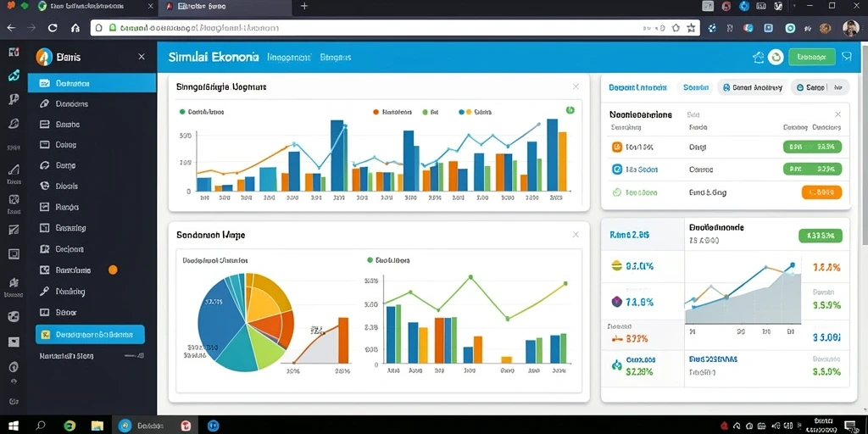This screenshot has width=868, height=434.
Task: Open the Windows Start menu
Action: coord(14,426)
